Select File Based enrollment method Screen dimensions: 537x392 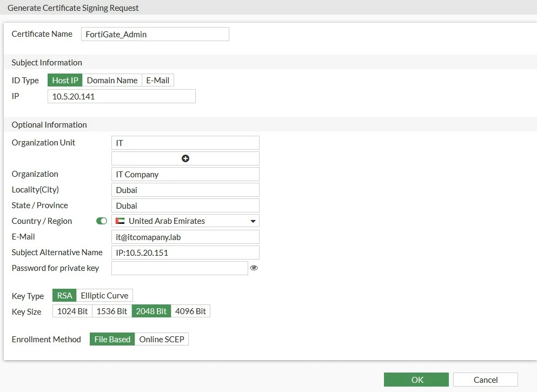tap(112, 339)
